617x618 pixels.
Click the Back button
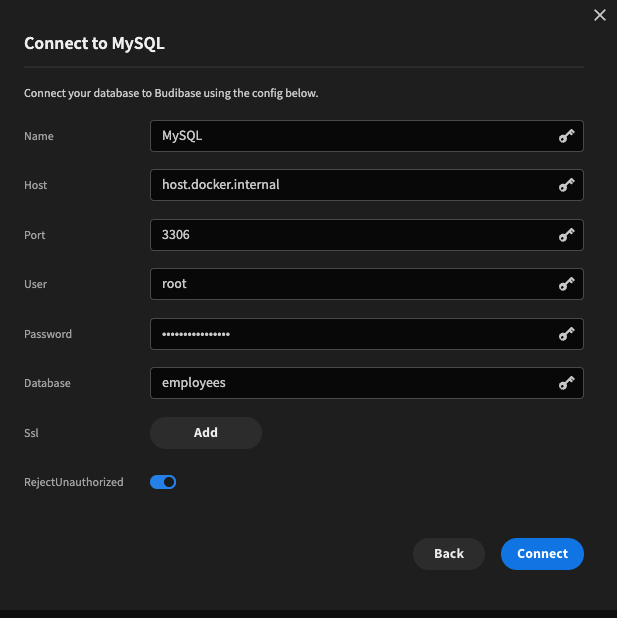449,554
